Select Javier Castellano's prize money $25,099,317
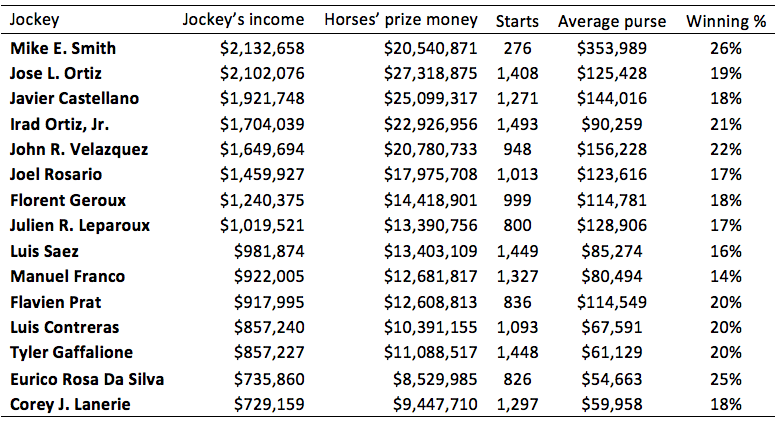 (x=430, y=98)
